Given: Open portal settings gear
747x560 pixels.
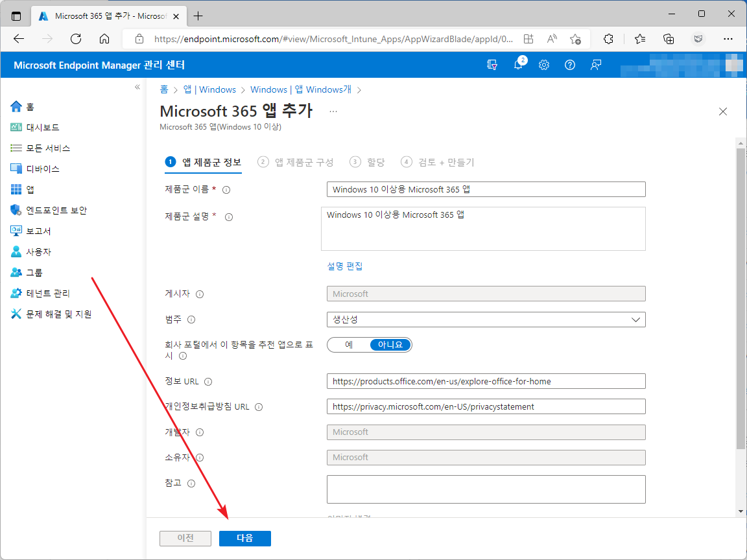Looking at the screenshot, I should pos(544,65).
